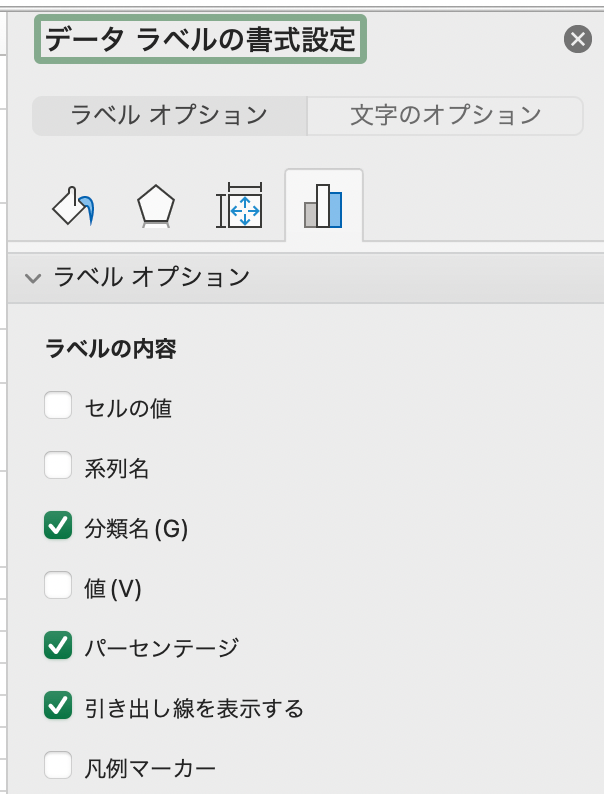Viewport: 604px width, 794px height.
Task: Click the ラベルの内容 heading text
Action: pyautogui.click(x=111, y=349)
